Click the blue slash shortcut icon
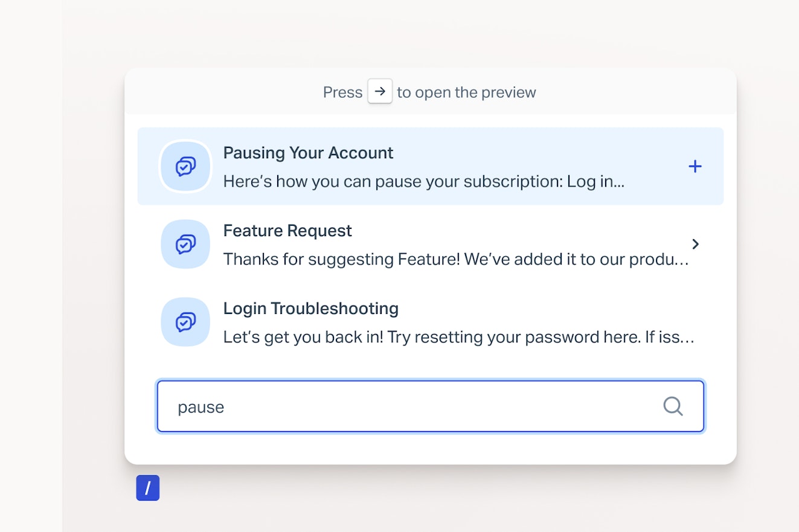Screen dimensions: 799x532 (147, 488)
